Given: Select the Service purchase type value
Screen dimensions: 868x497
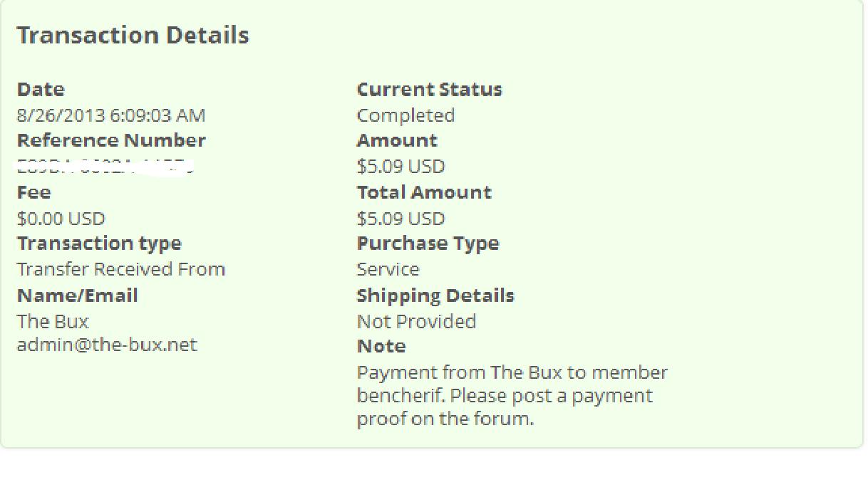Looking at the screenshot, I should tap(388, 269).
